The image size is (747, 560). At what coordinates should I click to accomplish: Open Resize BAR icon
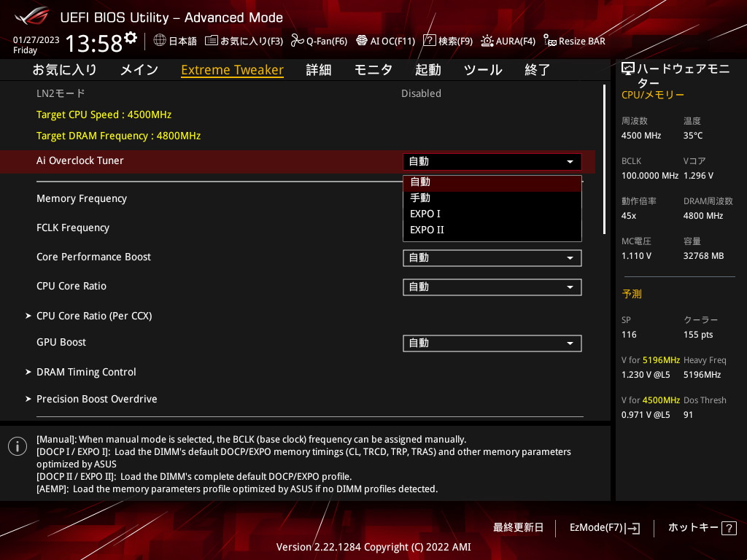point(550,41)
